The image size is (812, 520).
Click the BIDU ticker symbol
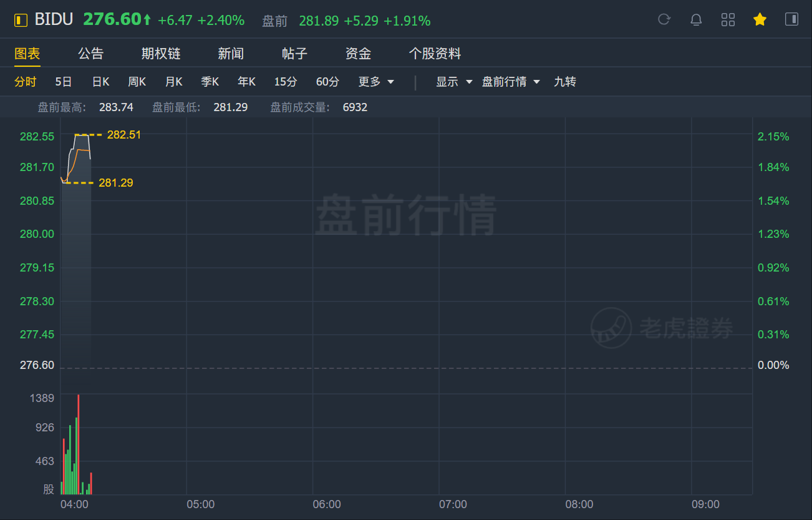click(54, 20)
